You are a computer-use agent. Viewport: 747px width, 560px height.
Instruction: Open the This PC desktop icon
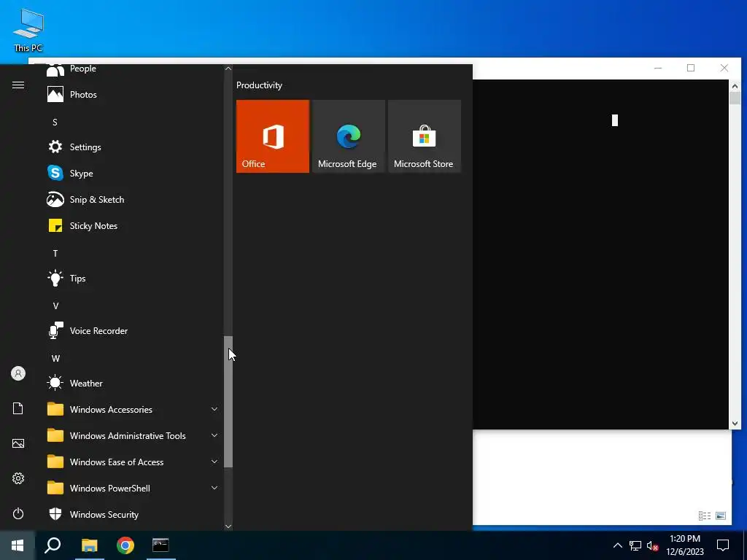click(x=28, y=30)
